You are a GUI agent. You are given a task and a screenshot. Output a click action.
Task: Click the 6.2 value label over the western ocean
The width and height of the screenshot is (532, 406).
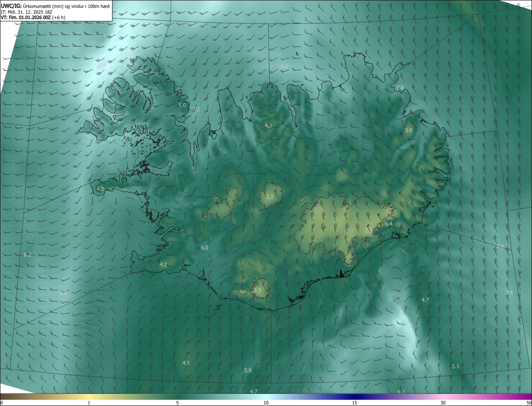[x=27, y=254]
